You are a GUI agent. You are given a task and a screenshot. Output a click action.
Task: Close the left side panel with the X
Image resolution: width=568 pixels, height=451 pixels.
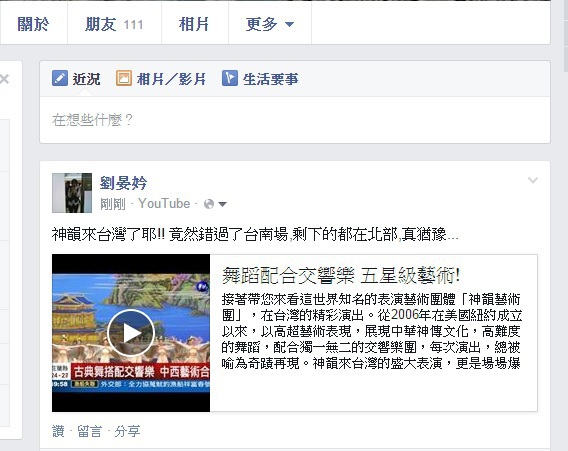tap(5, 79)
